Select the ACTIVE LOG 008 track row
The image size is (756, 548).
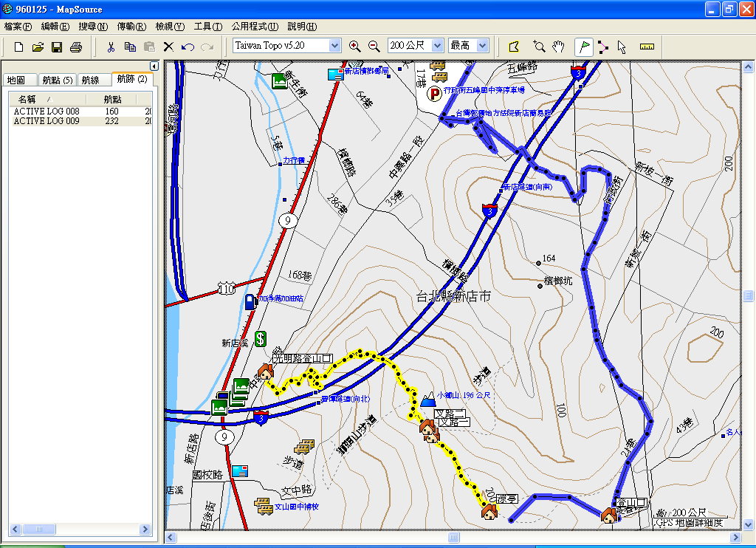pos(80,112)
